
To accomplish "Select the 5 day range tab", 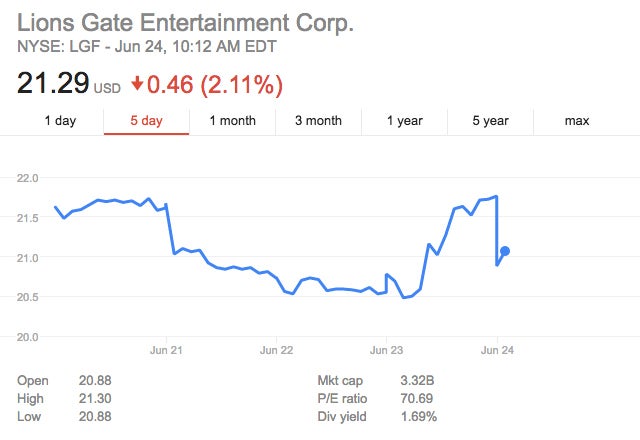I will [x=146, y=121].
